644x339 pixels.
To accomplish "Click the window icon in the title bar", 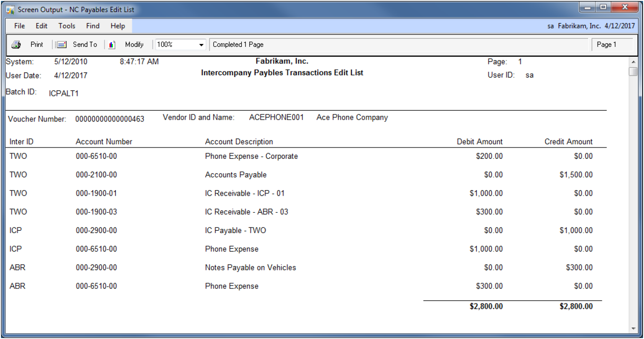I will coord(10,10).
